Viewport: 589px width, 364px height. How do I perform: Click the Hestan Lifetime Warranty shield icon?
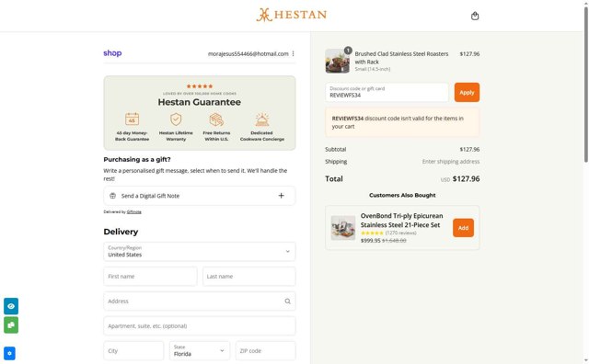click(176, 119)
